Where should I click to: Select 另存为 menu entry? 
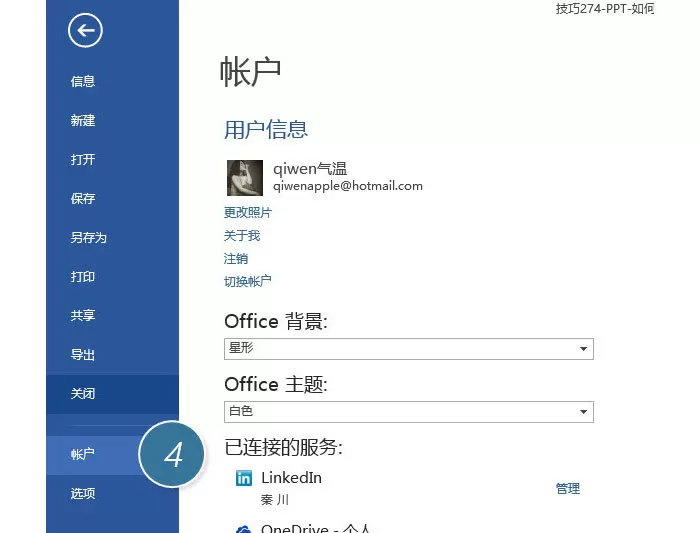pyautogui.click(x=88, y=237)
